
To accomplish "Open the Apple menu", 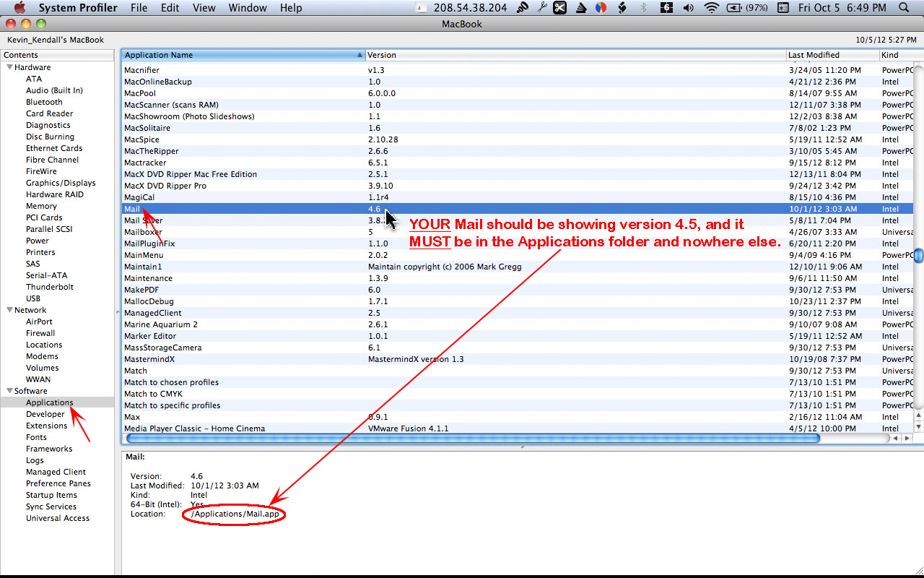I will coord(19,8).
